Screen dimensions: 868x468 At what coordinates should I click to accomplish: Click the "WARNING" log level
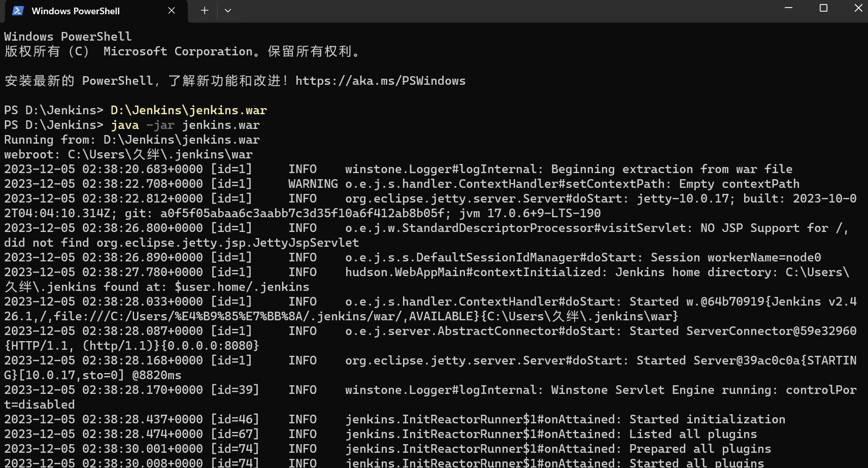(313, 184)
